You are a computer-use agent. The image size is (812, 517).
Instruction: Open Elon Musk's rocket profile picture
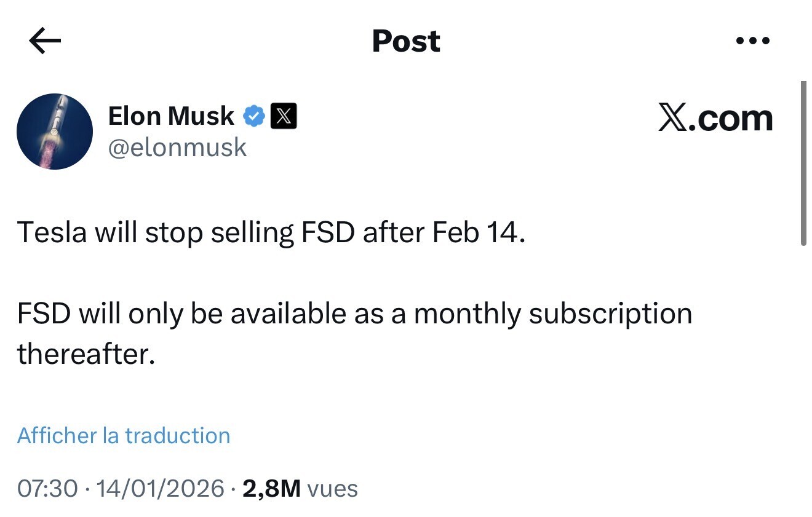coord(55,132)
